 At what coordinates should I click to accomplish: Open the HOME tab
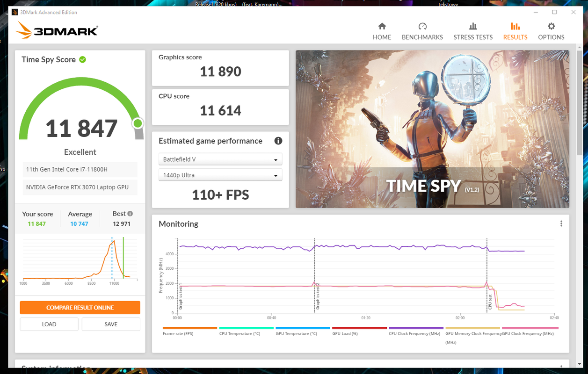coord(382,31)
